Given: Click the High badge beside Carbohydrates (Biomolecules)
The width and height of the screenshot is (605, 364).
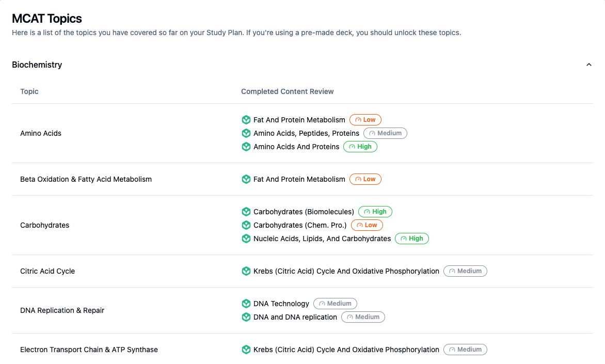Looking at the screenshot, I should pyautogui.click(x=375, y=212).
